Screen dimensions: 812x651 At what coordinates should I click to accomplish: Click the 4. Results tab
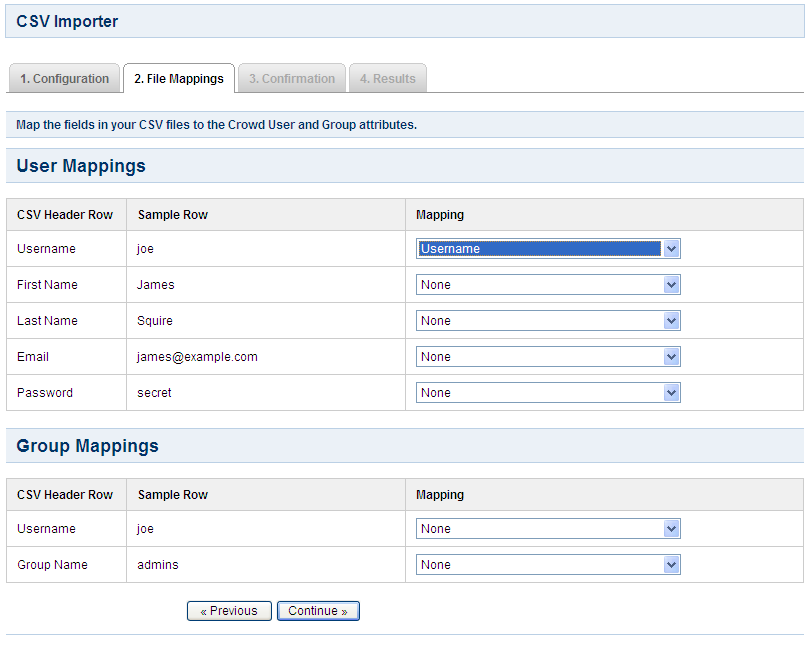388,79
